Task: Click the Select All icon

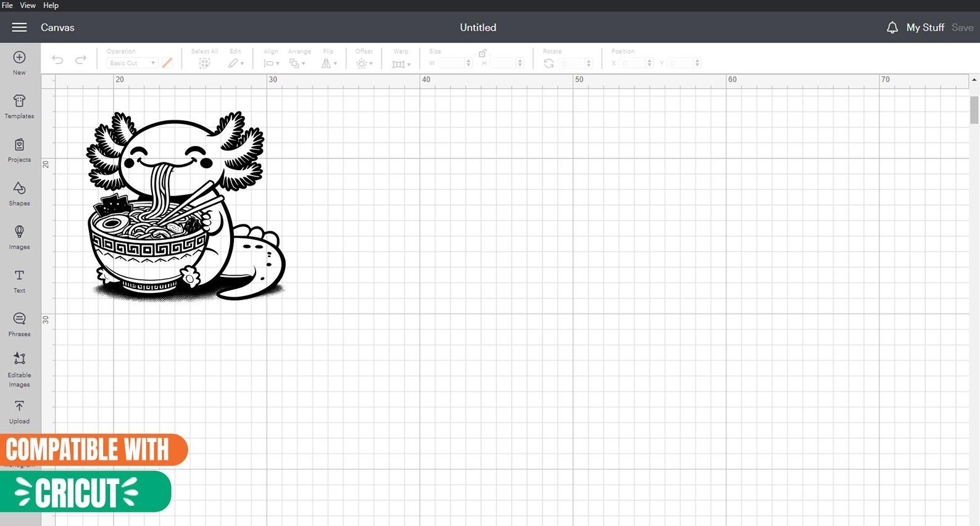Action: (204, 63)
